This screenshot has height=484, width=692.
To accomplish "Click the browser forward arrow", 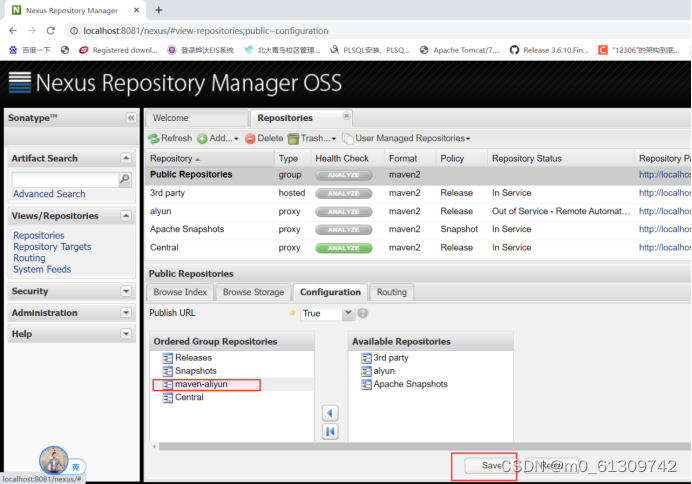I will click(32, 30).
